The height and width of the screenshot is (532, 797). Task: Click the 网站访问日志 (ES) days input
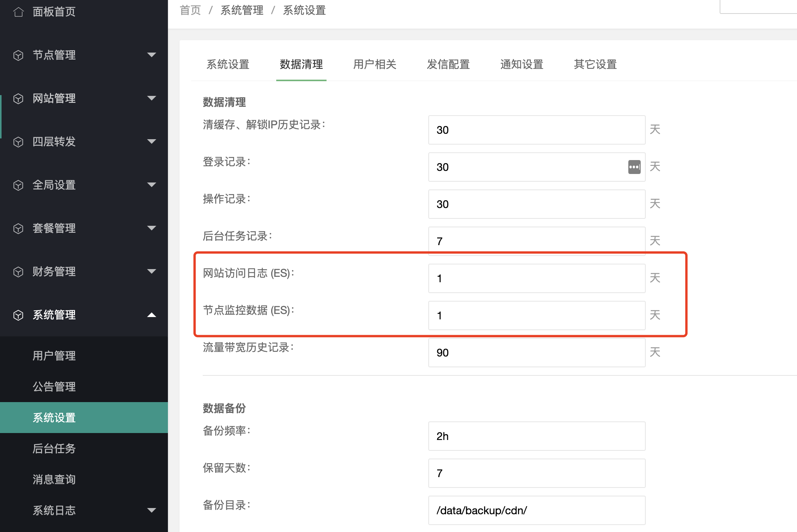point(536,278)
